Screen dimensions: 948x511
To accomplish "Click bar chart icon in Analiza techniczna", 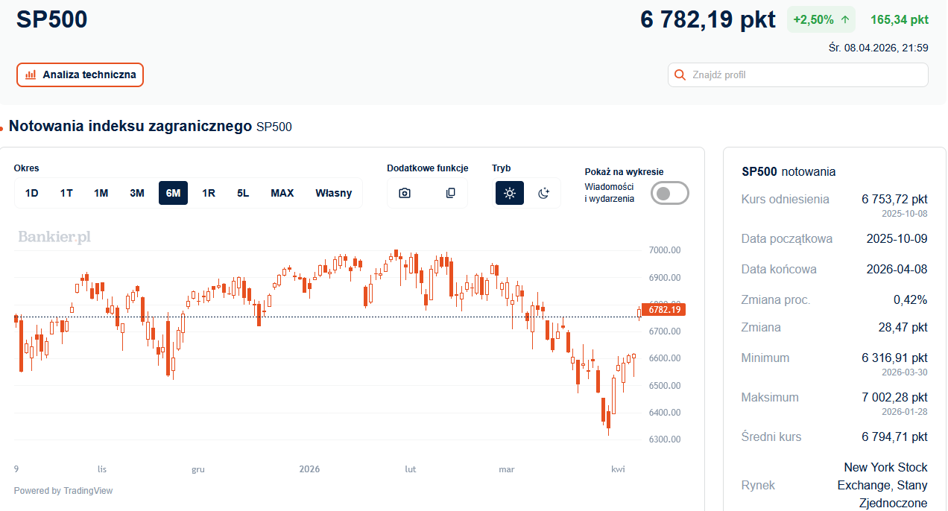I will 30,75.
